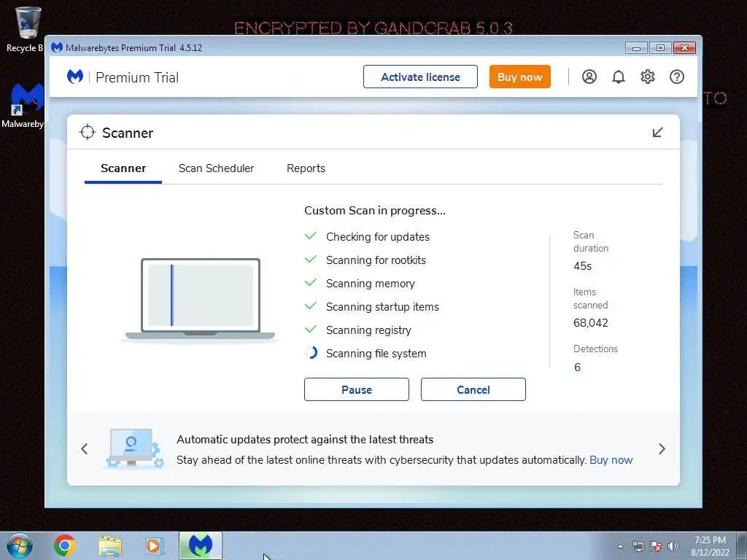
Task: Close the Malwarebytes window
Action: (x=684, y=47)
